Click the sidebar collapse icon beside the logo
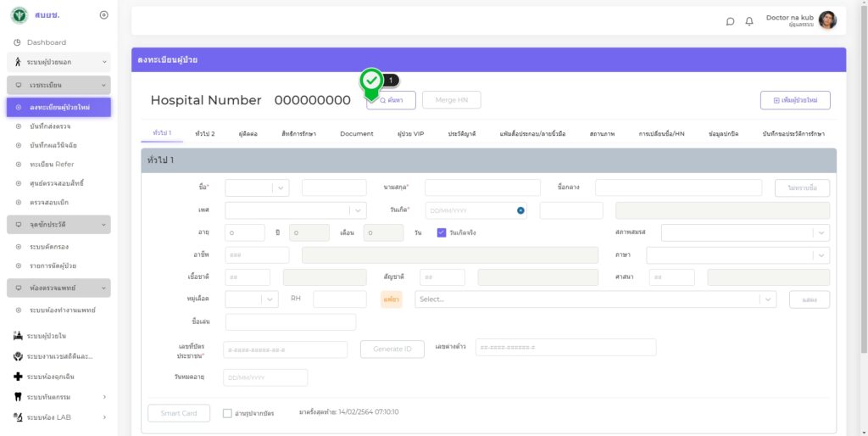Screen dimensions: 868x436 coord(103,15)
